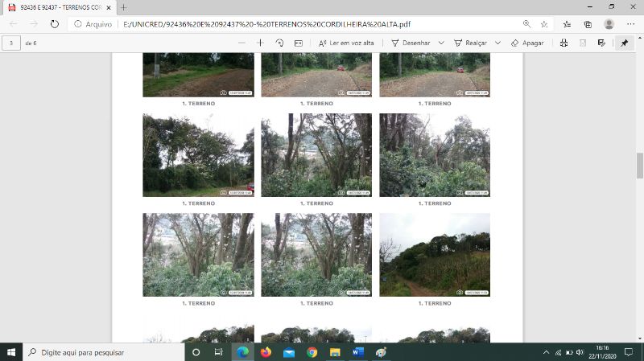Launch Firefox from taskbar
The image size is (644, 361).
tap(266, 352)
